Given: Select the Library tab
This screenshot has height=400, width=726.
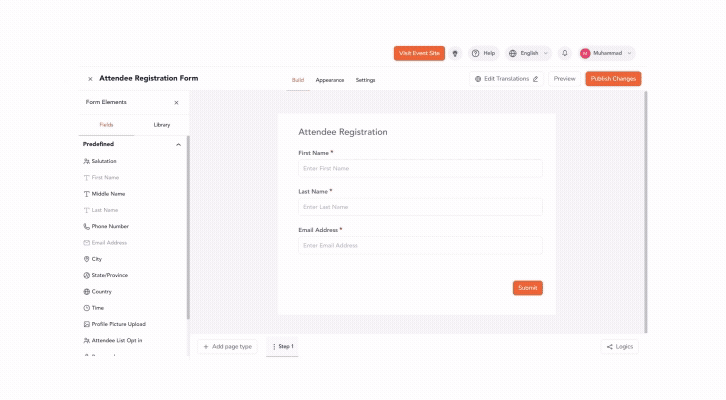Looking at the screenshot, I should pos(162,125).
